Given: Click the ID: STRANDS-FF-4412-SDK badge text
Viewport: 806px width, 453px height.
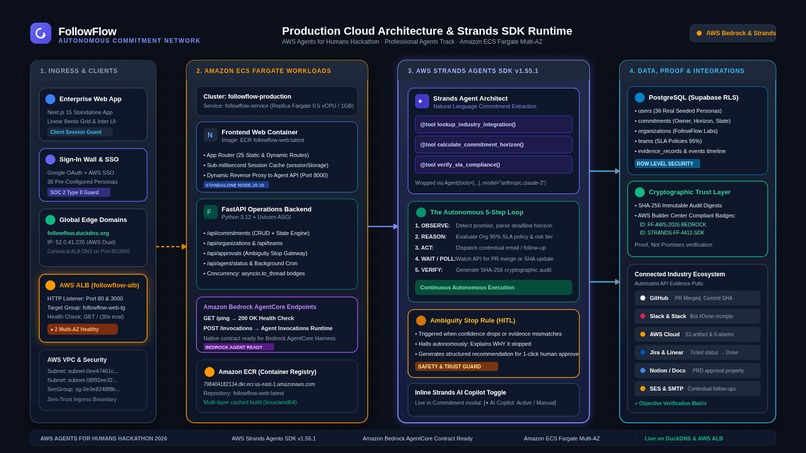Looking at the screenshot, I should (x=672, y=232).
